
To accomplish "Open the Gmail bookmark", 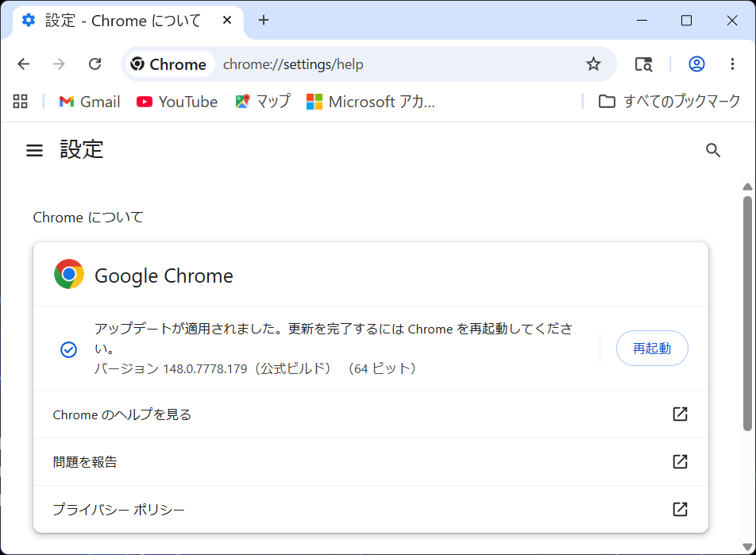I will 89,102.
